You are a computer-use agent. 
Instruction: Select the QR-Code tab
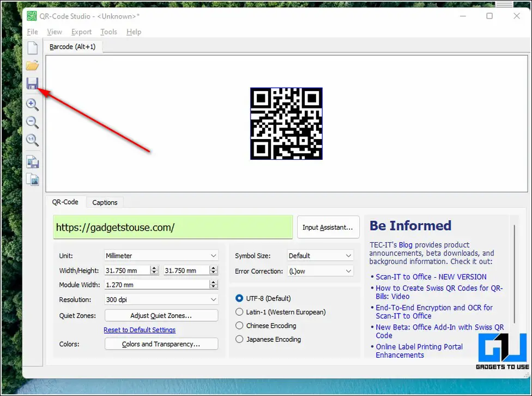[65, 202]
